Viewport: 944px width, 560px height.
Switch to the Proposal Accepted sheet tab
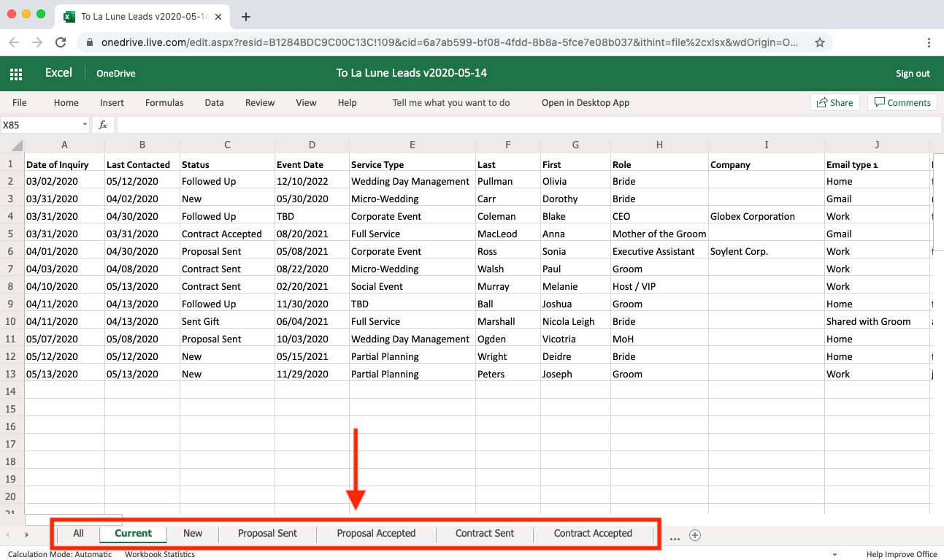click(376, 534)
